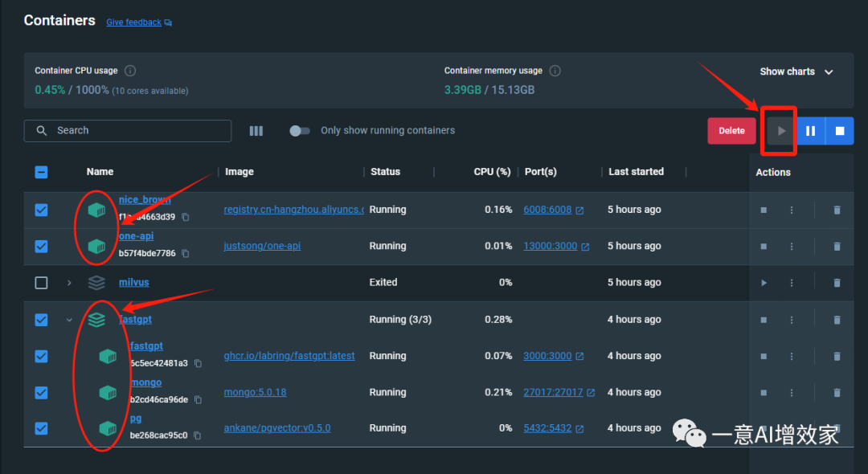Click the milvus stack layers icon
This screenshot has height=474, width=868.
coord(96,283)
